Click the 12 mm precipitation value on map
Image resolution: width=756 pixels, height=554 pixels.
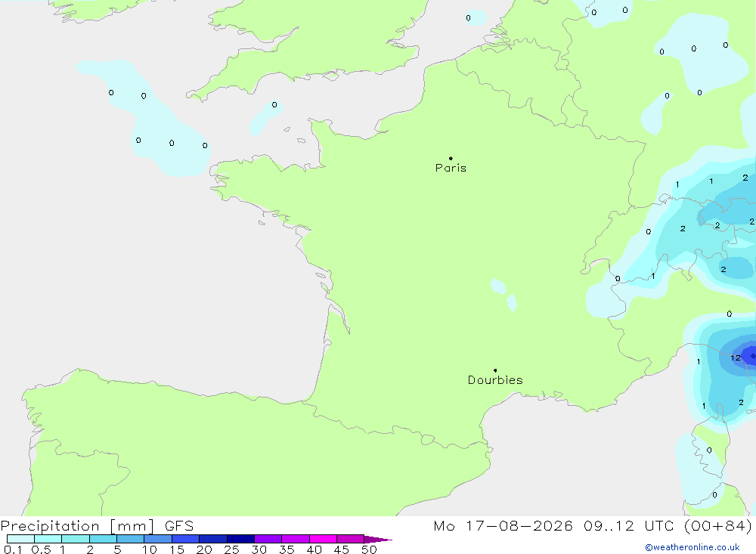coord(736,357)
